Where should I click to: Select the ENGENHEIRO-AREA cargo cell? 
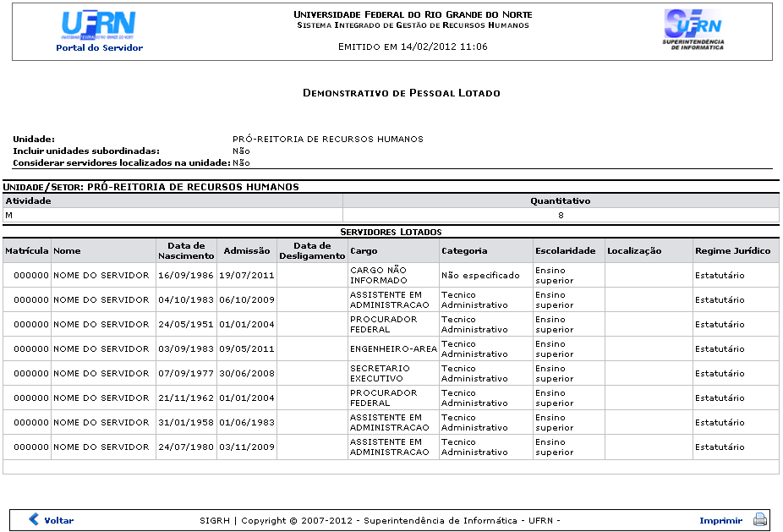tap(393, 348)
